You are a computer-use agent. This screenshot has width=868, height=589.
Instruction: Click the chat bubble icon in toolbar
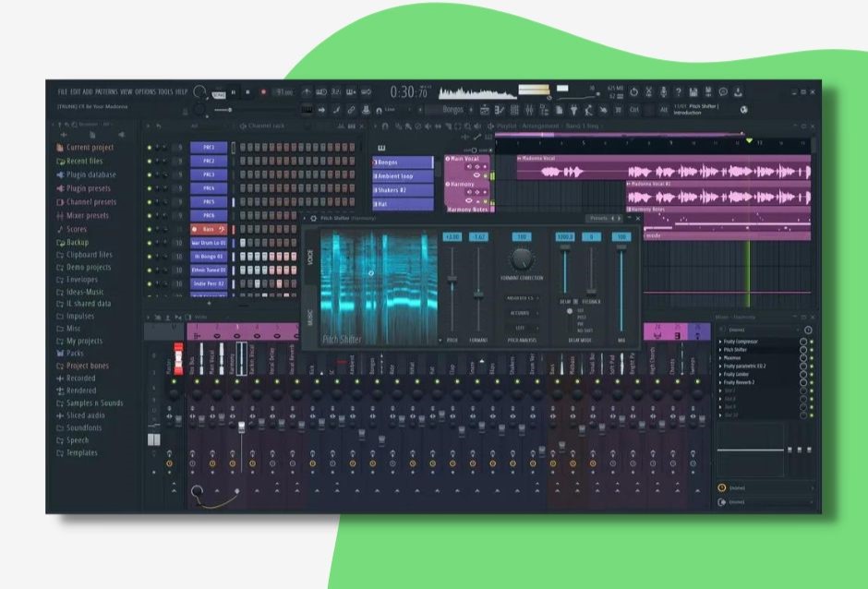[x=723, y=91]
